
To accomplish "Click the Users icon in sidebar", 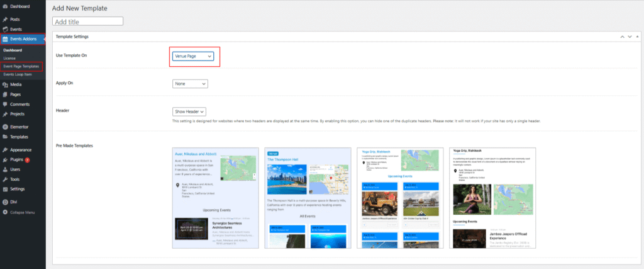I will 5,169.
